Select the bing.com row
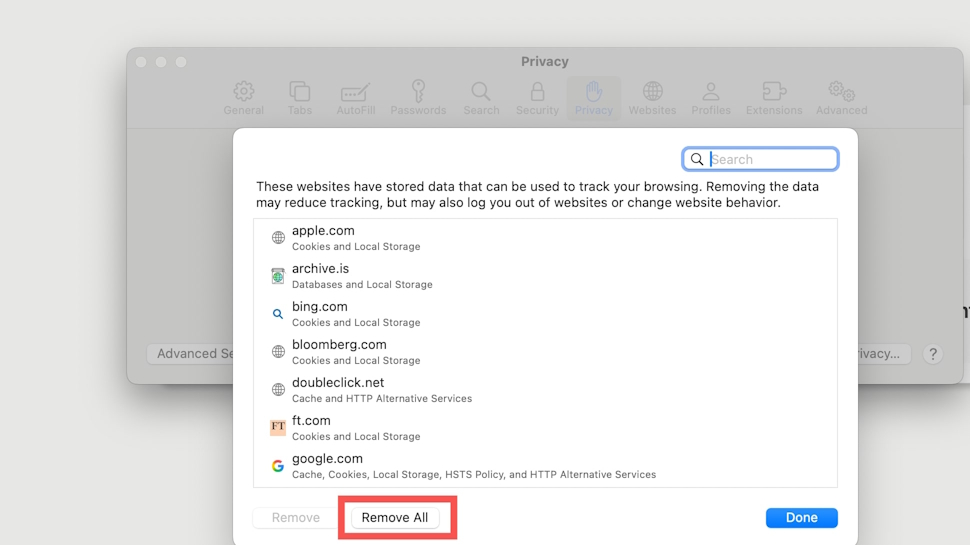This screenshot has width=970, height=545. pos(545,314)
